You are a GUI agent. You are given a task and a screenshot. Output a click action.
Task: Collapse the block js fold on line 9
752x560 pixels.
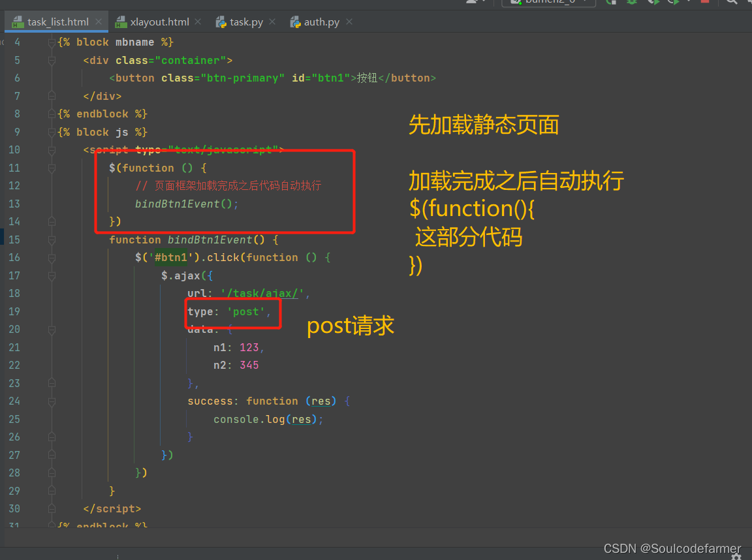point(52,132)
